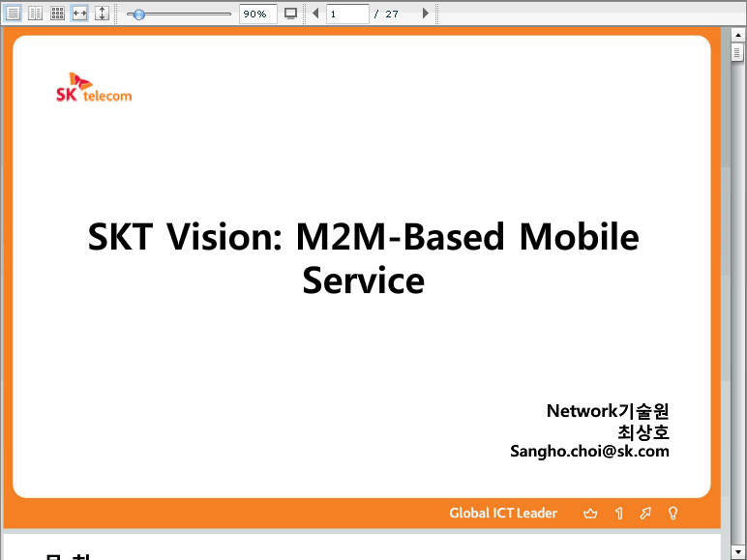Screen dimensions: 747x560
Task: Click the vertical scrollbar thumb
Action: 737,52
